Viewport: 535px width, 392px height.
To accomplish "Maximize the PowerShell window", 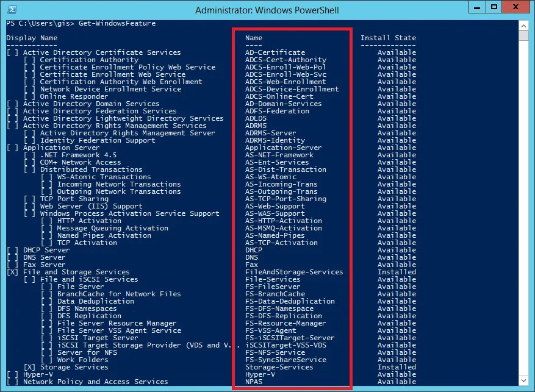I will point(494,7).
